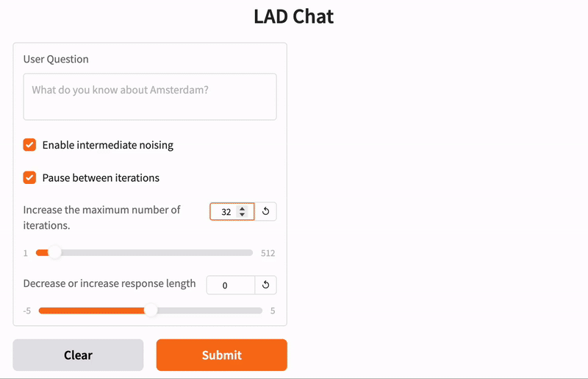The image size is (588, 379).
Task: Increment max iterations using the up stepper arrow
Action: [243, 208]
